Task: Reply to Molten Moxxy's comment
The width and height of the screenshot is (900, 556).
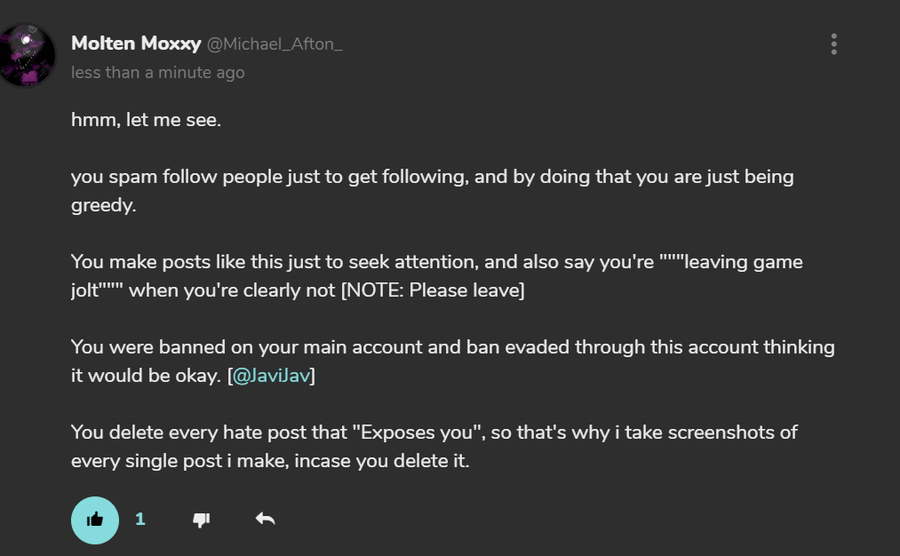Action: (x=265, y=519)
